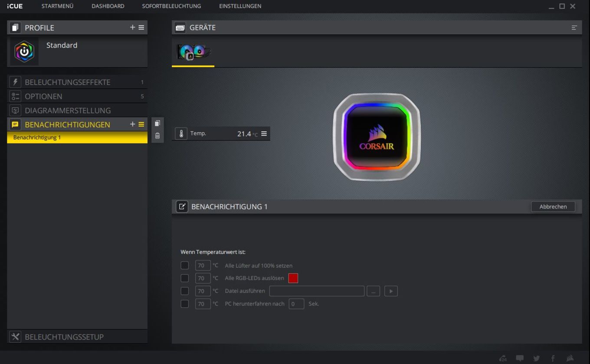
Task: Edit temperature field for Alle Lüfter row
Action: (x=203, y=266)
